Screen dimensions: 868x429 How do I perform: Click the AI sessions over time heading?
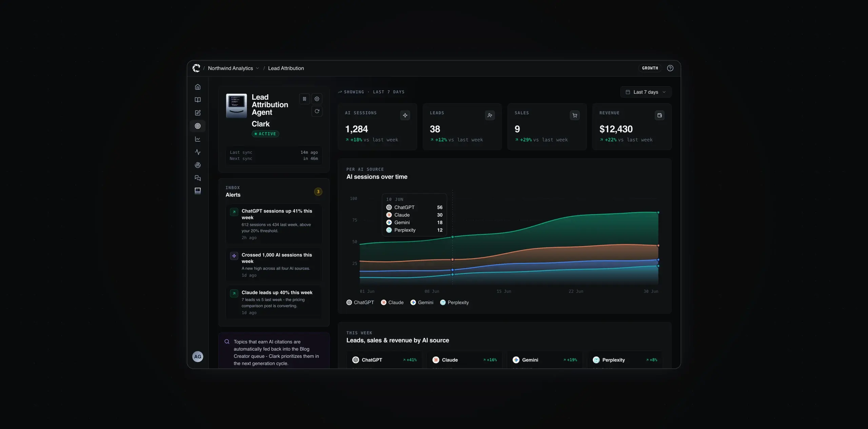coord(377,177)
